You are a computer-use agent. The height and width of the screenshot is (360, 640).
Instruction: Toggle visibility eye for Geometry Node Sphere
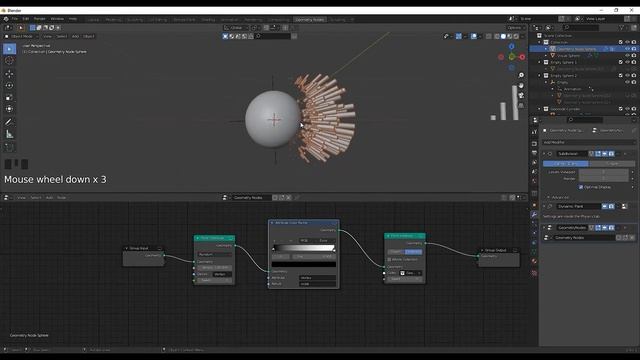pyautogui.click(x=627, y=49)
